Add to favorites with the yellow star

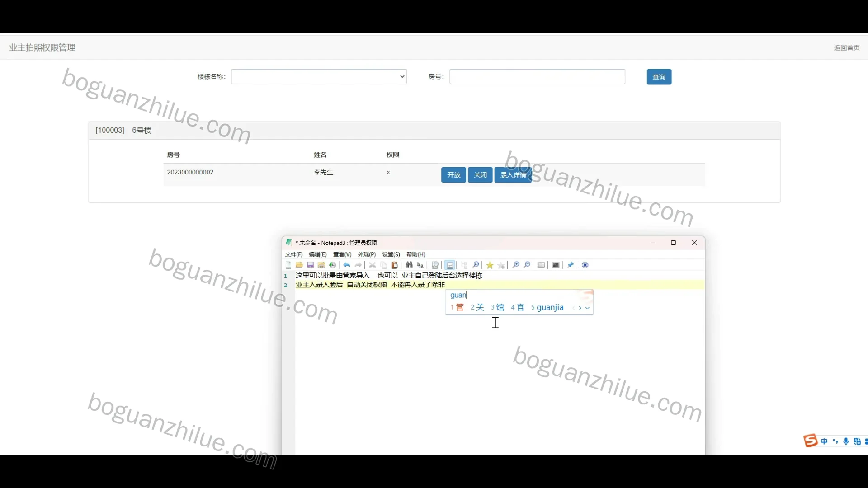[x=490, y=265]
